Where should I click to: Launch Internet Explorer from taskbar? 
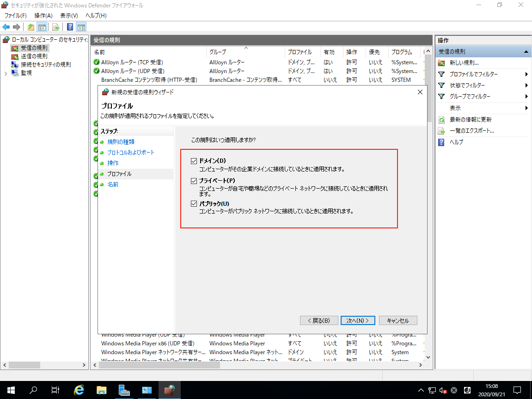point(79,390)
